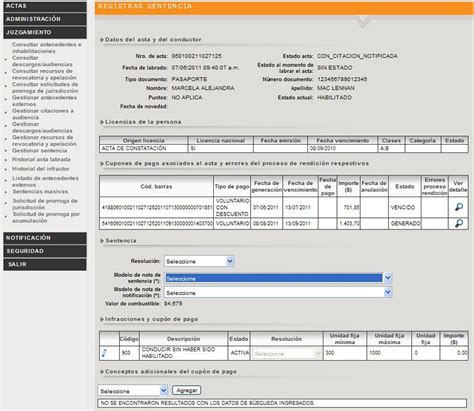This screenshot has height=411, width=474.
Task: Open Sentencias masivas link
Action: (x=40, y=192)
